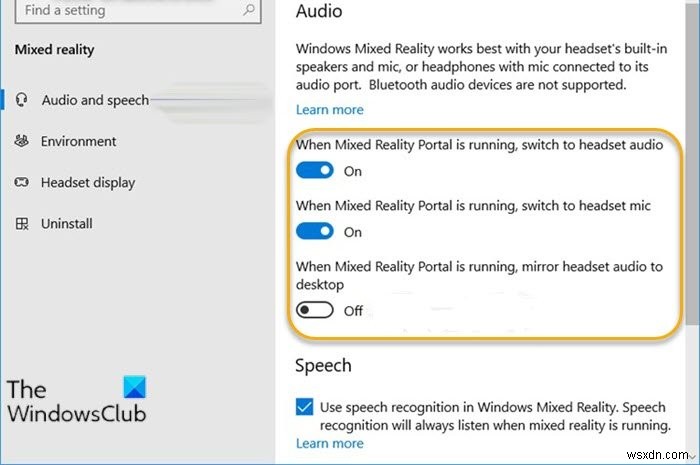The width and height of the screenshot is (700, 465).
Task: Click 'switch to headset audio' label text
Action: [479, 145]
